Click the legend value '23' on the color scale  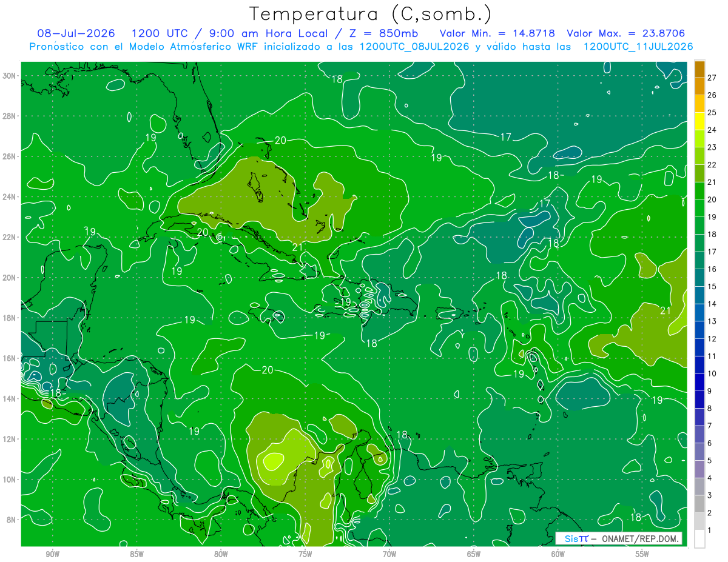(x=712, y=147)
